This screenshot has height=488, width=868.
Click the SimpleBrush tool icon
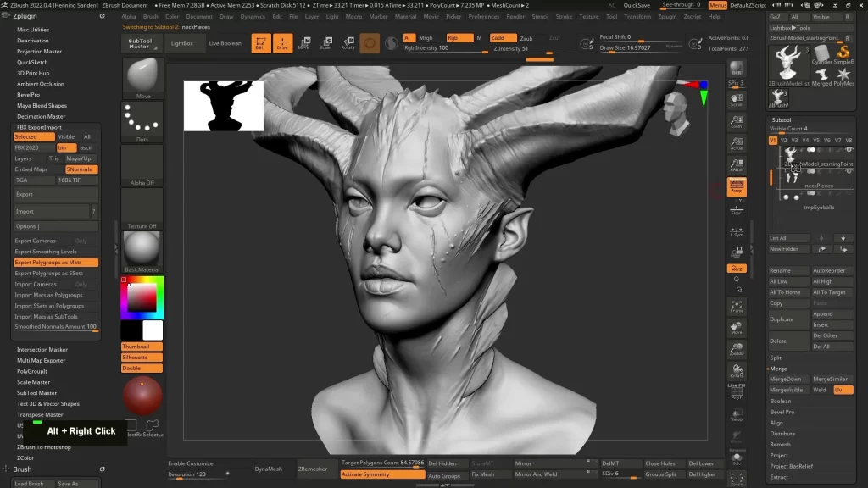843,55
